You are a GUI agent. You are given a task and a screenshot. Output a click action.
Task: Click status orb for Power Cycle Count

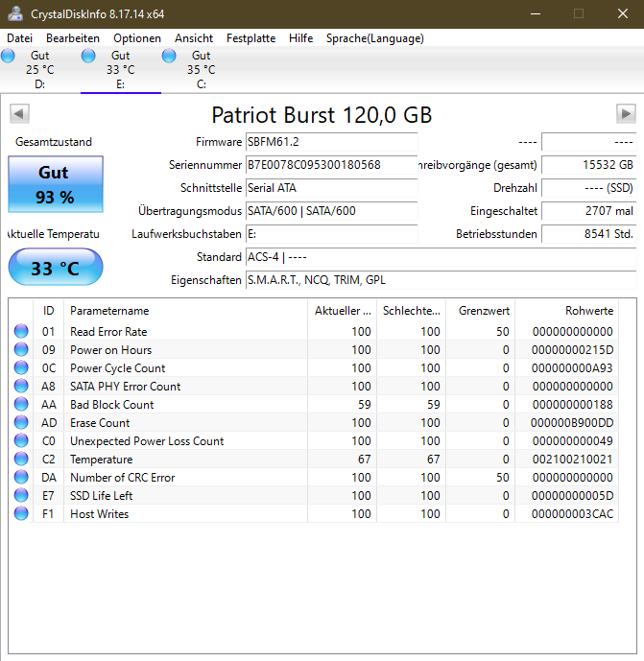[21, 367]
